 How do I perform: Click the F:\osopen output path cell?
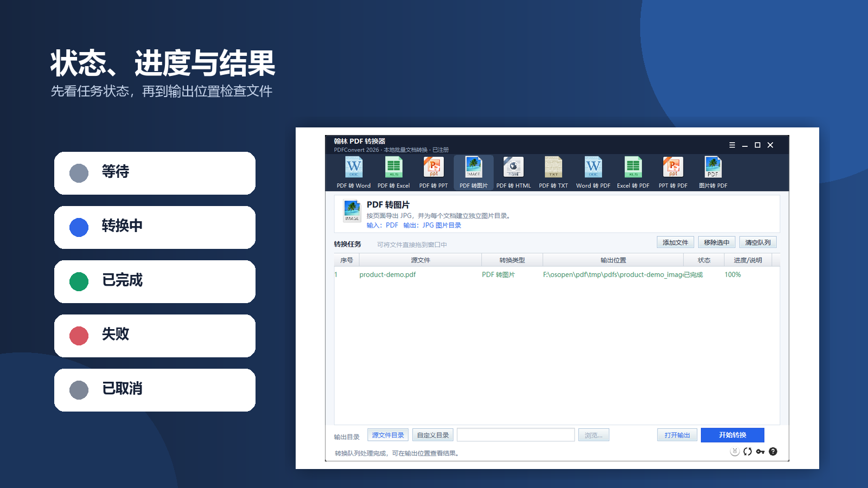tap(613, 275)
